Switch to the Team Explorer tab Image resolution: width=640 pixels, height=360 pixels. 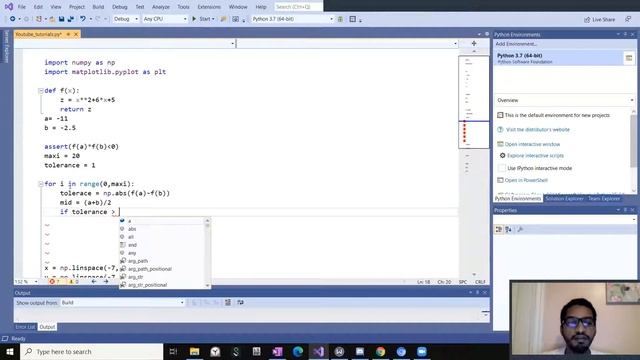coord(604,198)
